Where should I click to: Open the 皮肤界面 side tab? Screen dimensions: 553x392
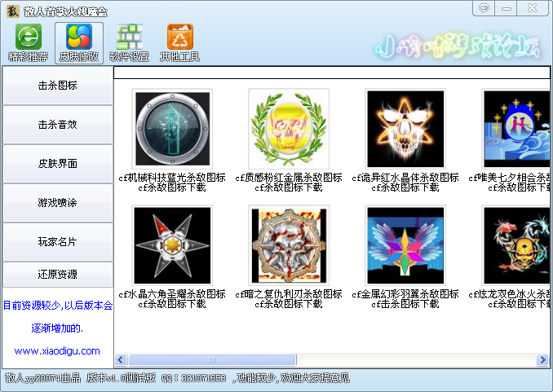coord(58,164)
